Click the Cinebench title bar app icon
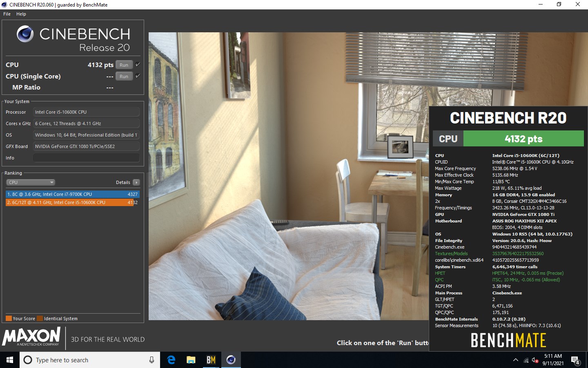 click(x=4, y=4)
